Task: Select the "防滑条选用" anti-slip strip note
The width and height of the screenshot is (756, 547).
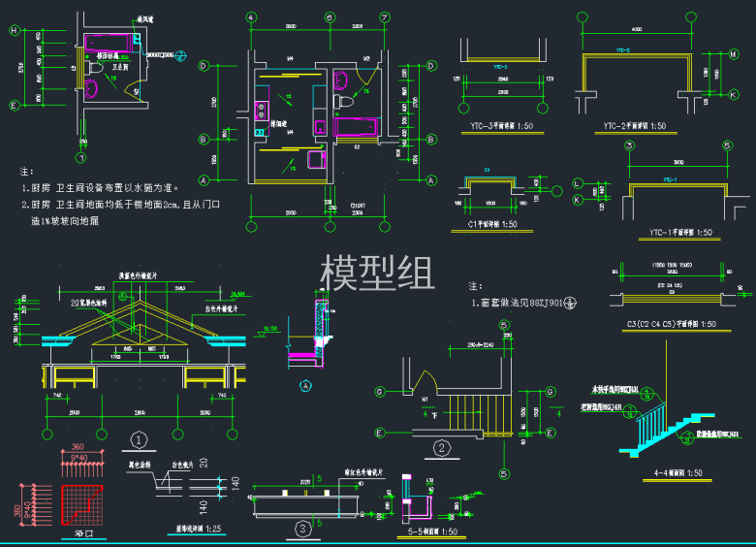Action: click(717, 434)
